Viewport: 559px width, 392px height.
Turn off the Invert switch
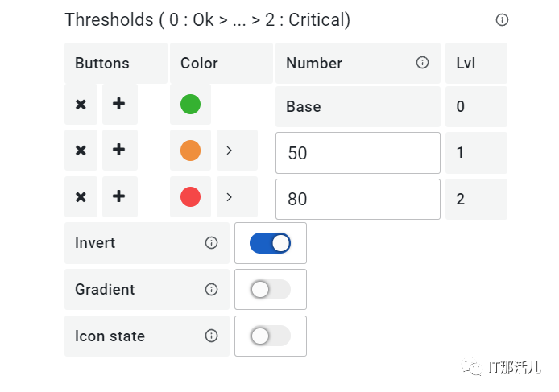coord(270,243)
